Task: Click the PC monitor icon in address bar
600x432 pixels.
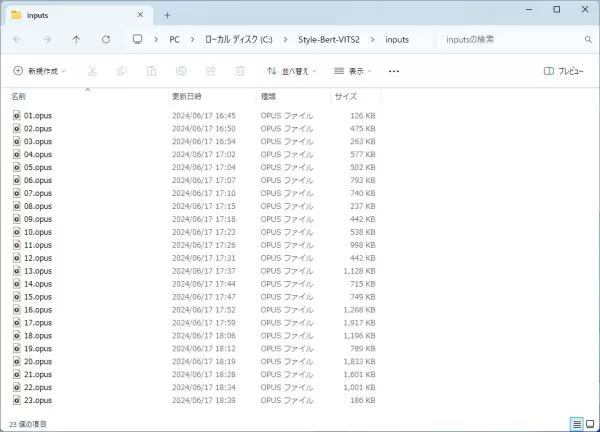Action: pyautogui.click(x=137, y=39)
